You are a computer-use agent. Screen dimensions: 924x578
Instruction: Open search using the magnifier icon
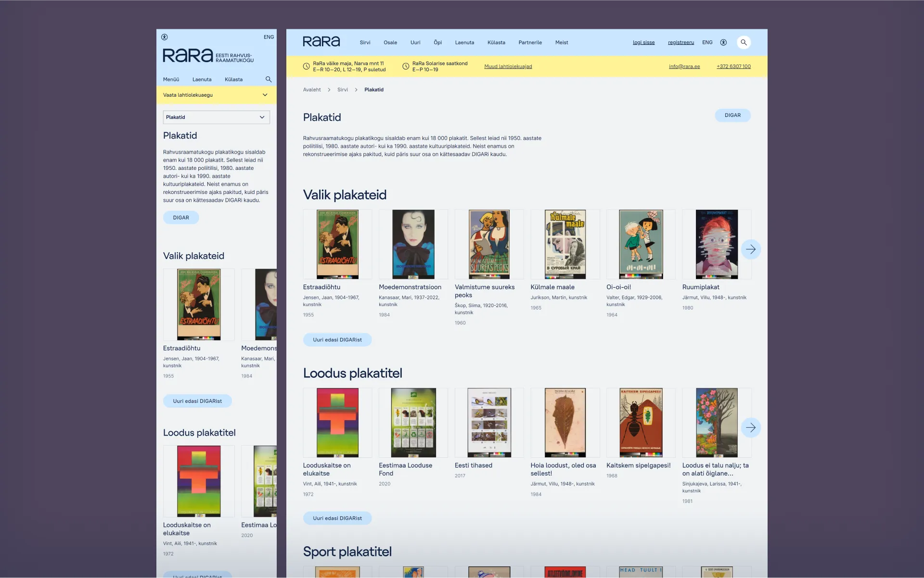[744, 42]
